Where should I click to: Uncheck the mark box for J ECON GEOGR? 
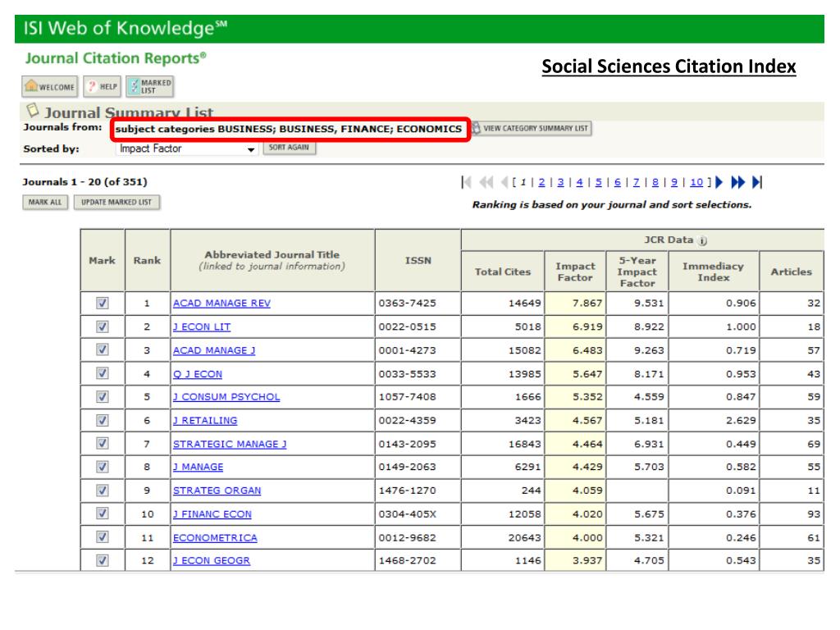pyautogui.click(x=103, y=561)
